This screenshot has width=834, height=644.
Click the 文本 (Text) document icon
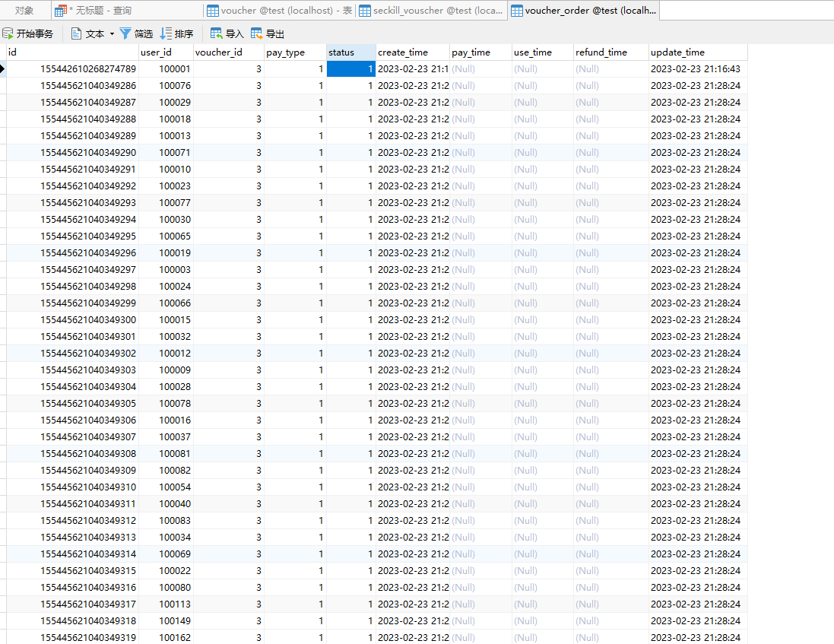[x=77, y=33]
